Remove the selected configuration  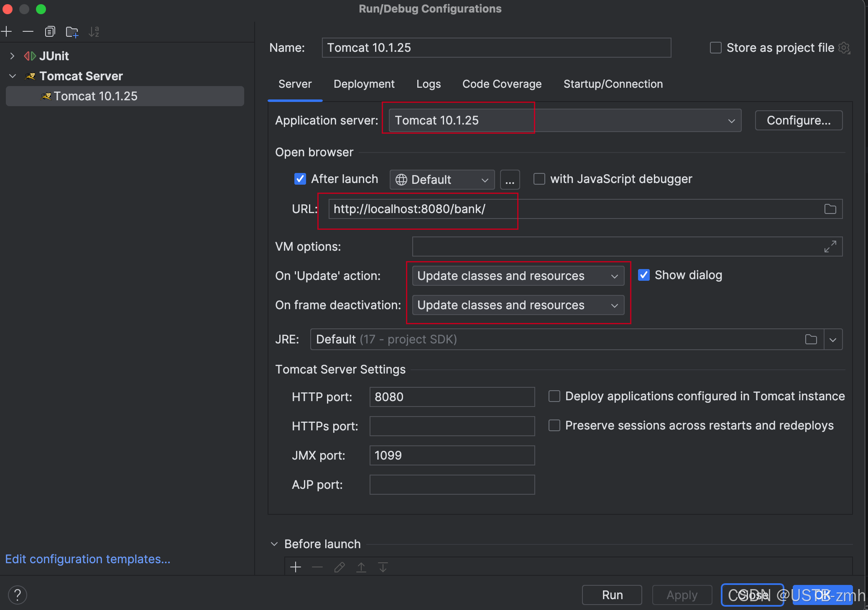pos(28,32)
